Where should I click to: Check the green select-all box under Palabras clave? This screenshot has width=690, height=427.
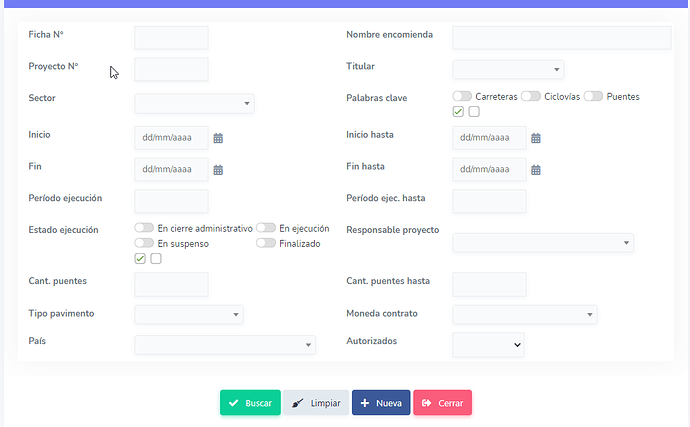click(458, 111)
